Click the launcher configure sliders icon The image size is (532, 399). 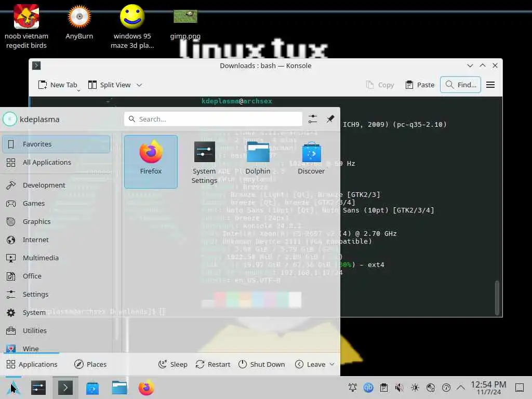point(313,119)
